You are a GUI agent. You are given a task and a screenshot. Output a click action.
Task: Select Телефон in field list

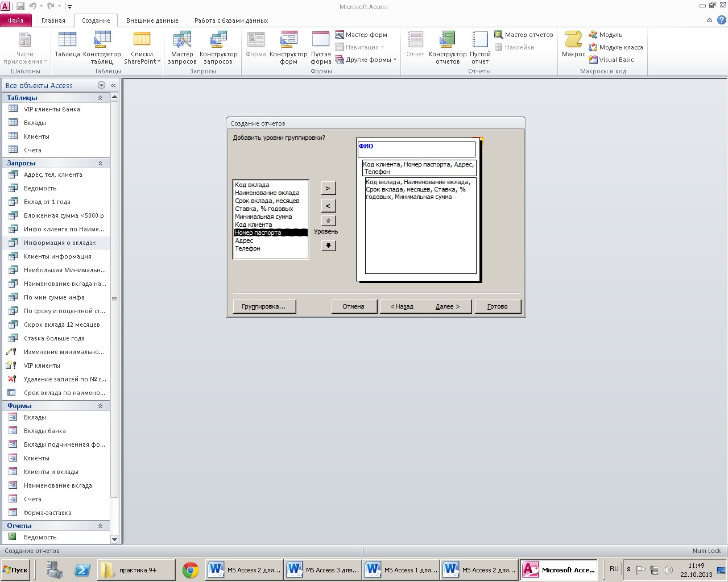[271, 248]
